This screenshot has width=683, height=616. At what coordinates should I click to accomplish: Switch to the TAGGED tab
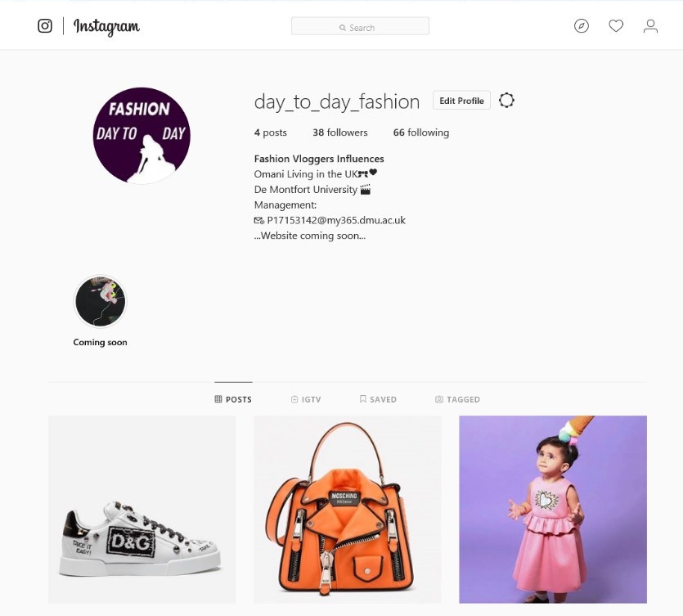coord(457,399)
